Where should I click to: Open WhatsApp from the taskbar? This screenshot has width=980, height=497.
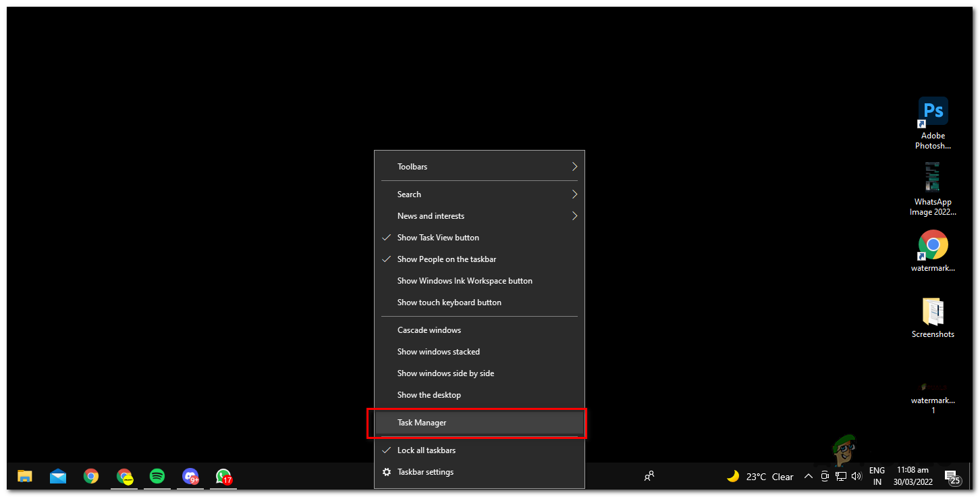223,476
